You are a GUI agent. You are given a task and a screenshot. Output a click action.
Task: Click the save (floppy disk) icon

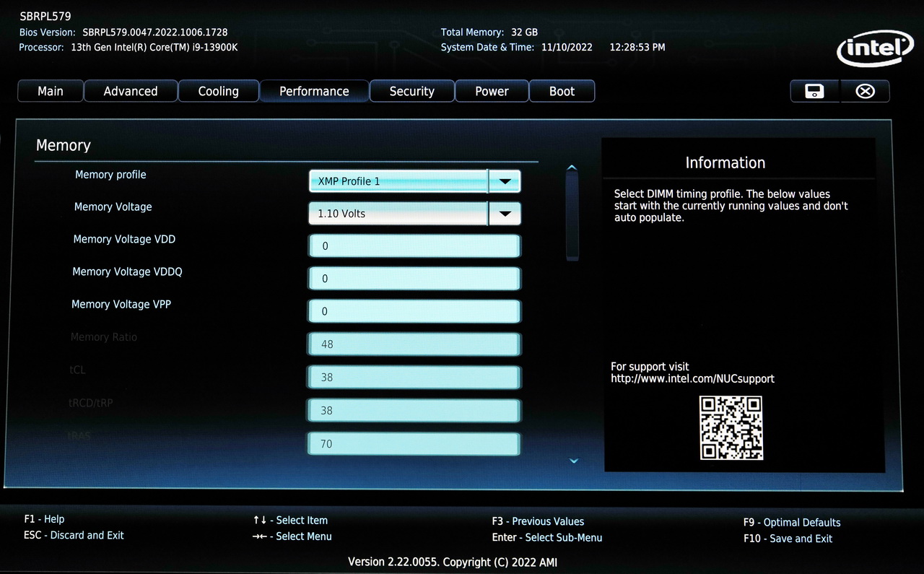pyautogui.click(x=815, y=91)
